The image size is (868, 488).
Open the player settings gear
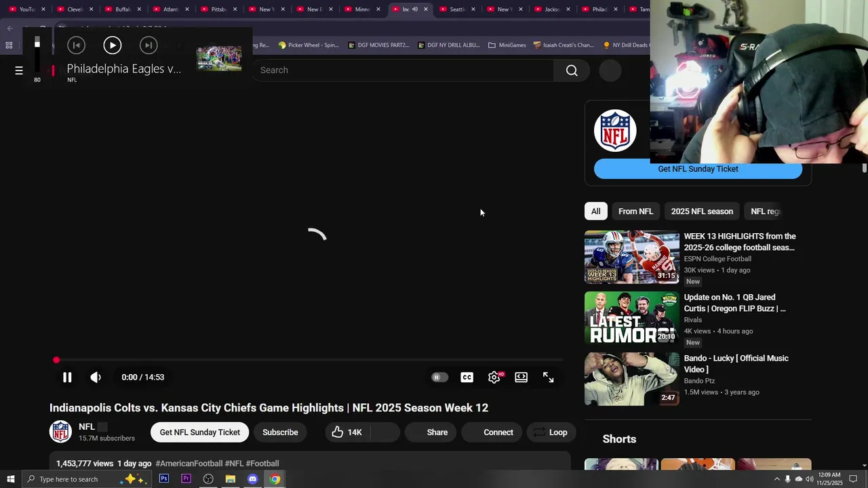click(x=494, y=378)
